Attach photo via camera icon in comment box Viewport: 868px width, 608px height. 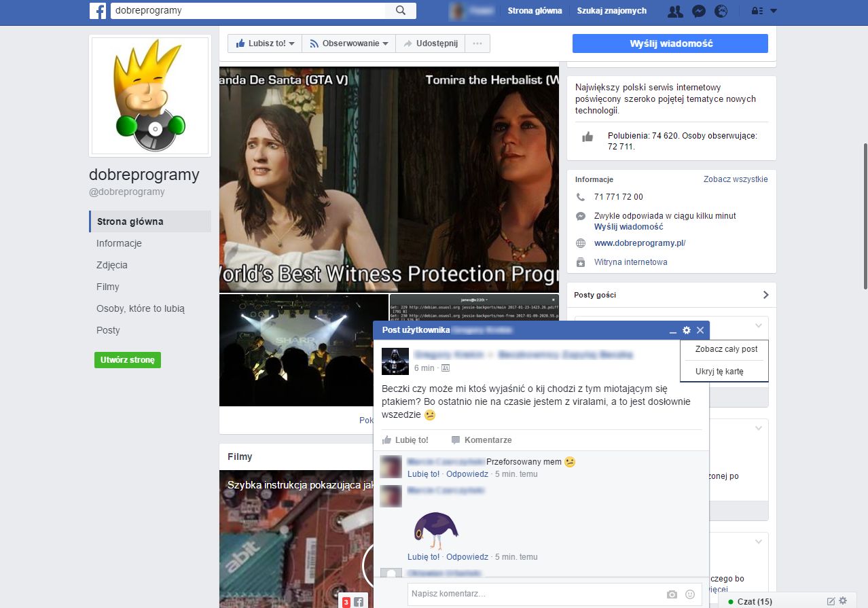[672, 594]
